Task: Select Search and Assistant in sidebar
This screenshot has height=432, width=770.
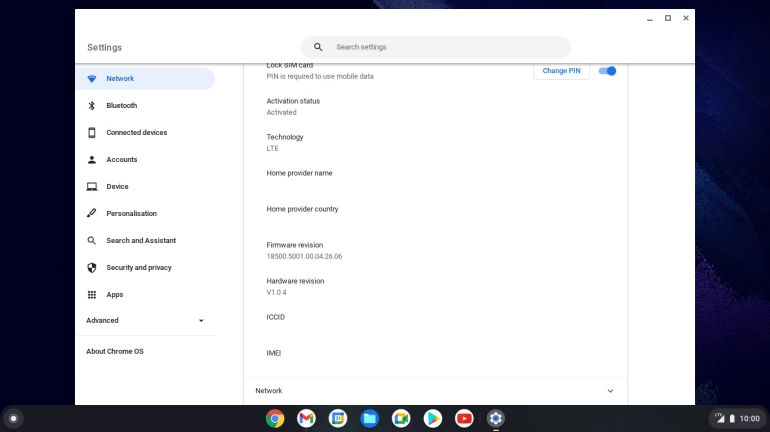Action: click(x=140, y=241)
